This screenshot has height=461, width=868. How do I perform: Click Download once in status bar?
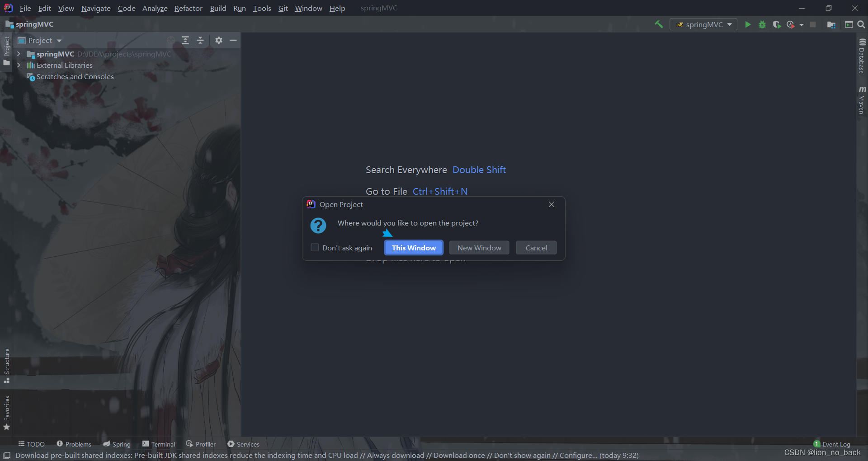click(x=459, y=456)
